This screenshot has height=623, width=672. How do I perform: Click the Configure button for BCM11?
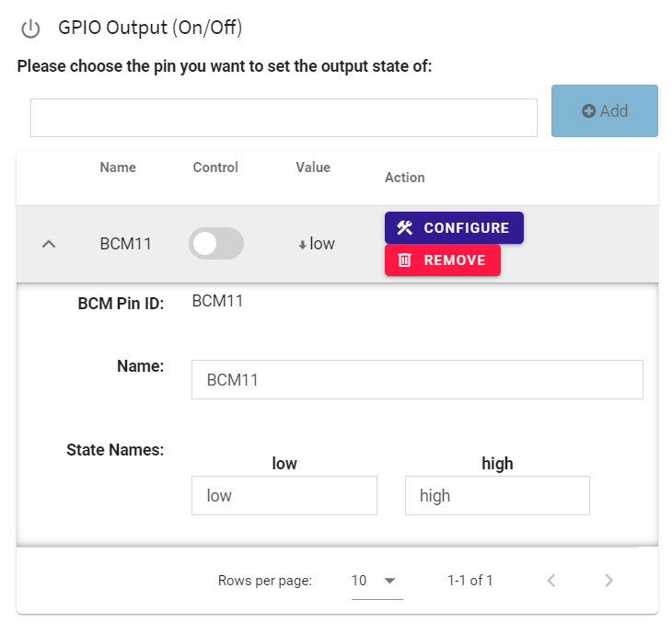(454, 228)
